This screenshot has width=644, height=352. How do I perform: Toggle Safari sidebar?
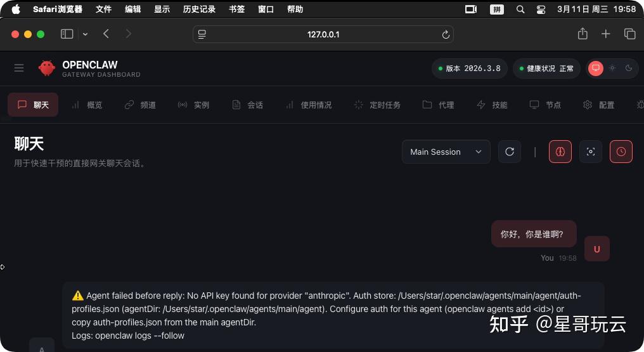pyautogui.click(x=67, y=34)
